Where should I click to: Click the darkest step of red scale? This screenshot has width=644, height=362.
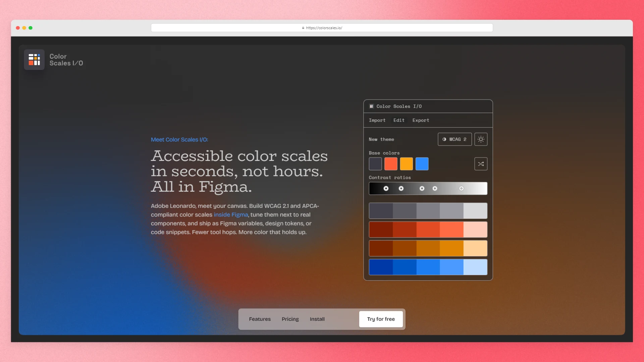pyautogui.click(x=381, y=230)
